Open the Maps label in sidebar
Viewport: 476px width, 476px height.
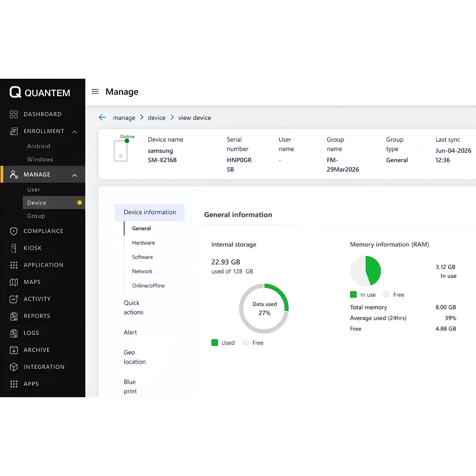(x=32, y=282)
